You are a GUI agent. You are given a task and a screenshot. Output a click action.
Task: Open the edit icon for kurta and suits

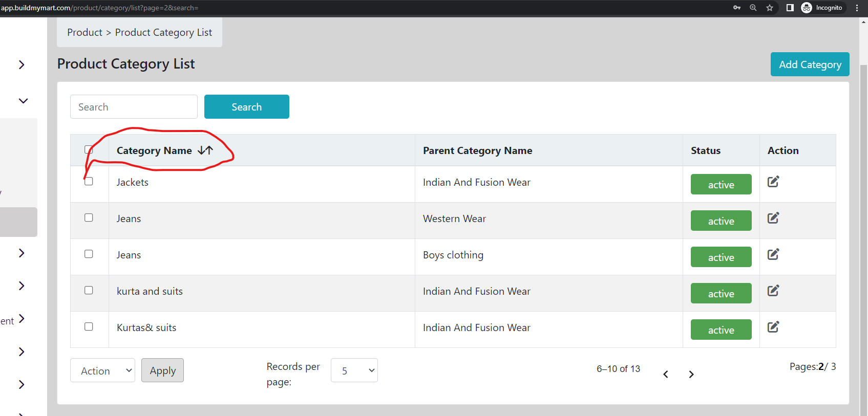pos(773,291)
